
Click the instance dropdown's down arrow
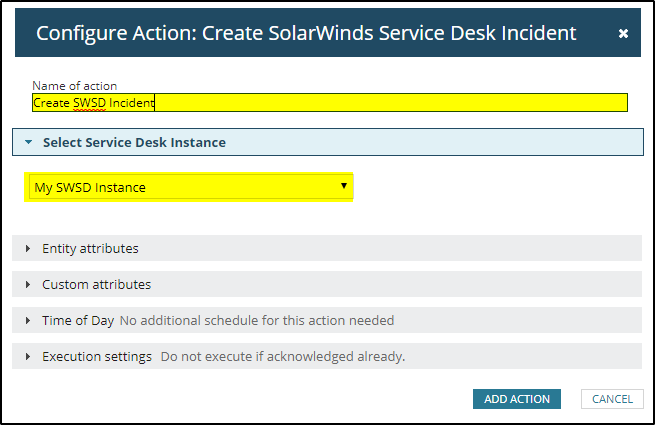(x=344, y=186)
